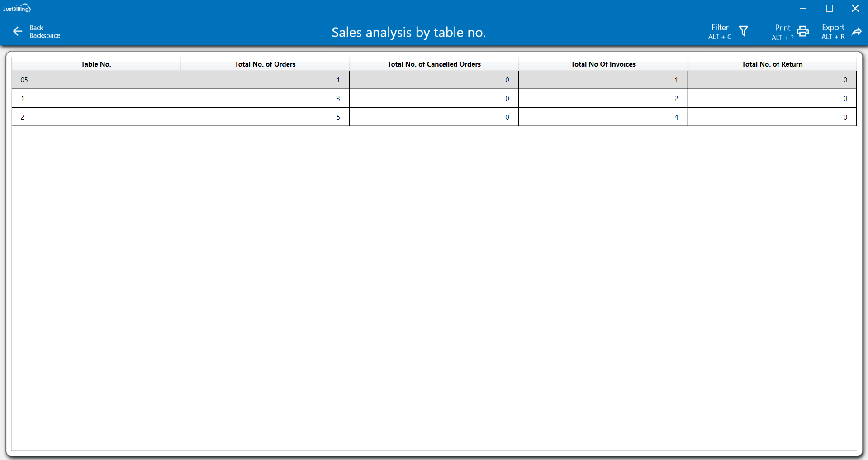The width and height of the screenshot is (868, 460).
Task: Maximize the JustBilling window
Action: (x=829, y=9)
